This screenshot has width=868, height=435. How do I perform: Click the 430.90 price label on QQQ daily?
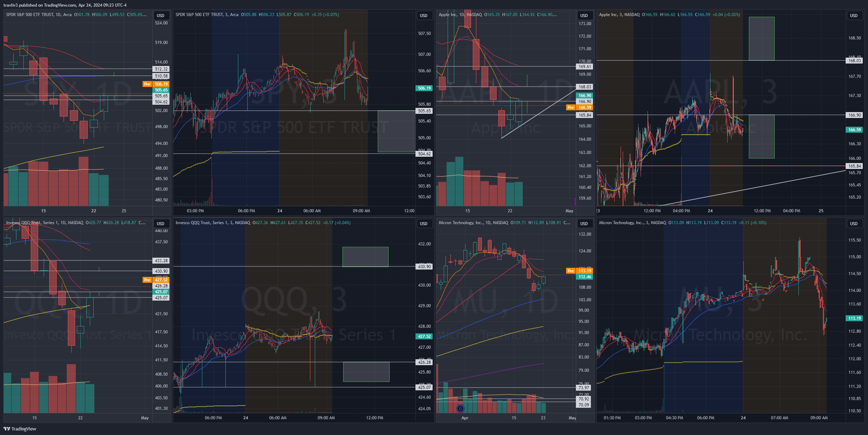161,271
